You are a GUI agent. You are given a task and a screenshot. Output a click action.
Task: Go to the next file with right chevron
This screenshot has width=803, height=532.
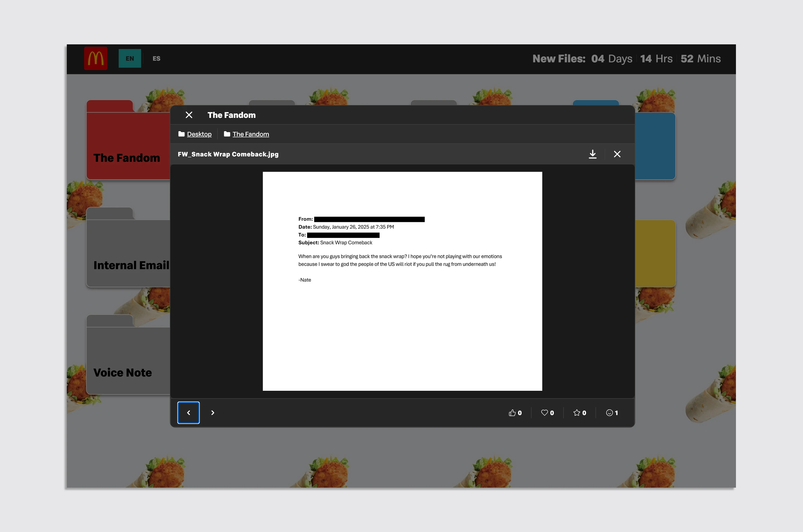pos(213,412)
